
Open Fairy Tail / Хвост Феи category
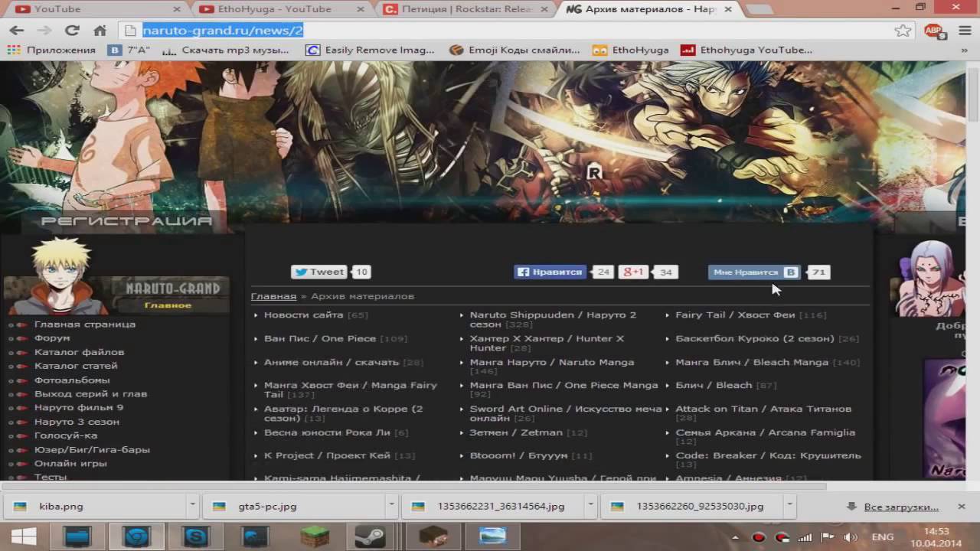coord(735,315)
